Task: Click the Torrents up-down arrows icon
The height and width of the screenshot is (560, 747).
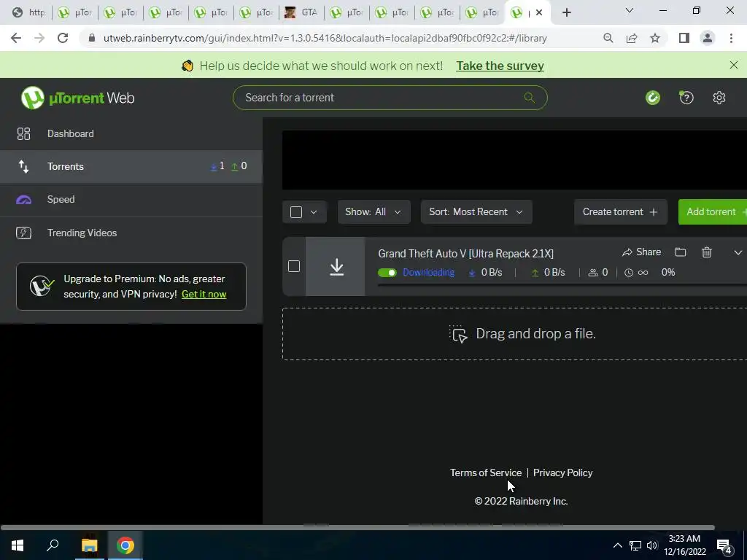Action: [x=23, y=167]
